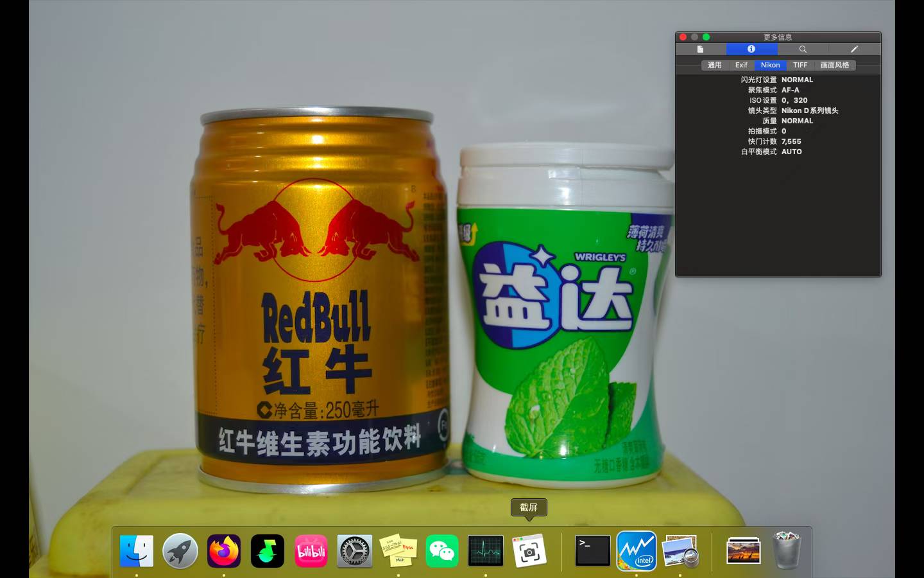Open WeChat from the Dock
The image size is (924, 578).
[x=442, y=551]
